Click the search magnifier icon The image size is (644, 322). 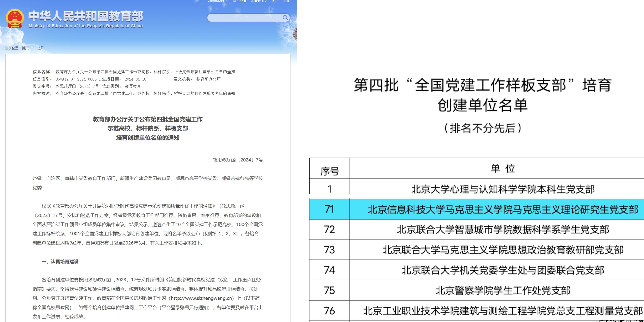point(285,17)
